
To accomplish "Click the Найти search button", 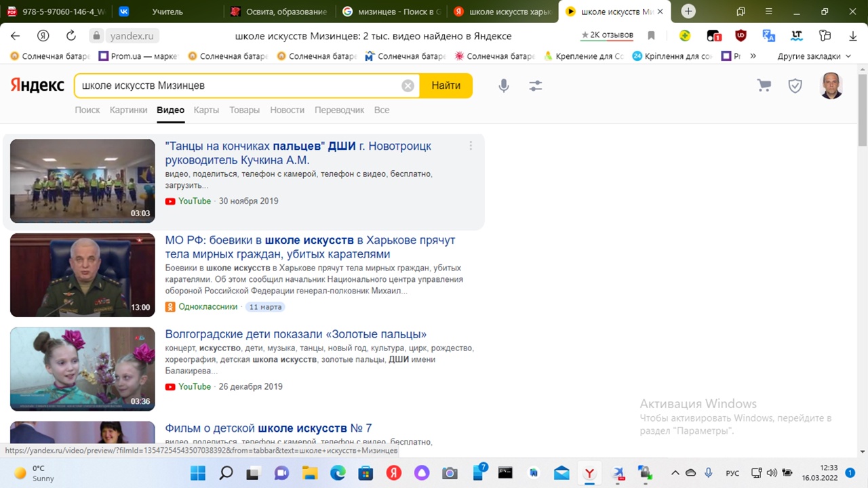I will pos(446,85).
